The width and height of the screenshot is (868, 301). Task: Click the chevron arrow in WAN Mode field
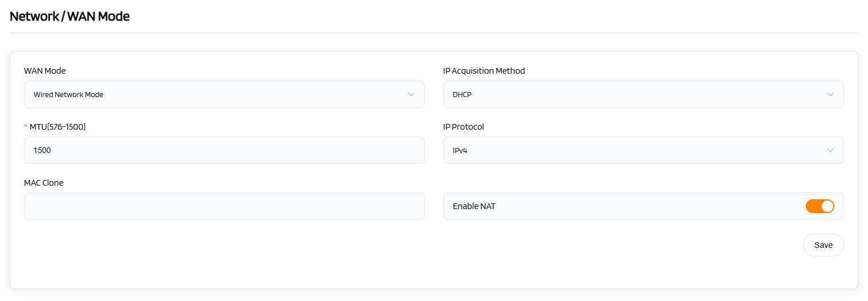click(411, 94)
